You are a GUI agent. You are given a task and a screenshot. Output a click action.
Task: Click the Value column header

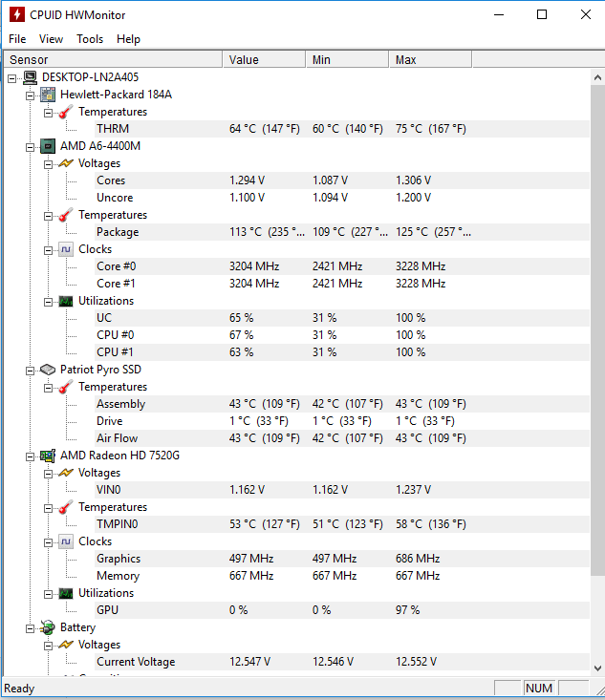tap(264, 59)
